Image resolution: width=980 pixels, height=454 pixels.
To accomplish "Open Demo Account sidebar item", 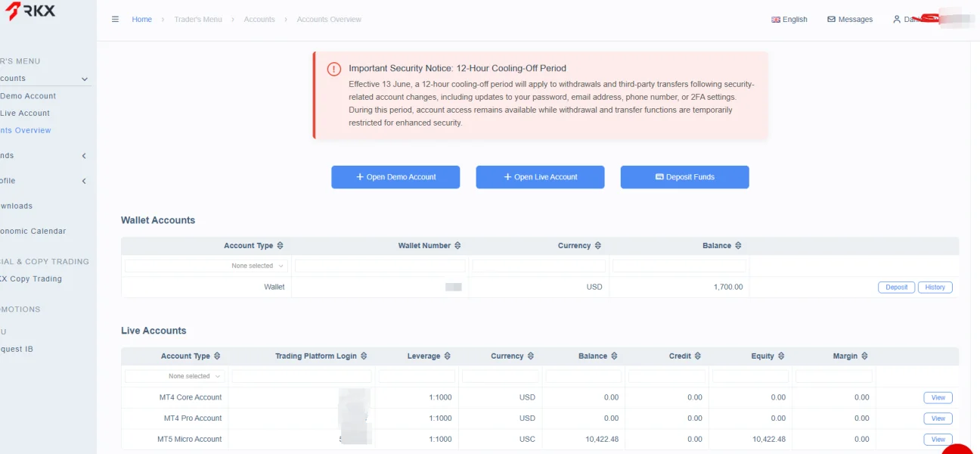I will (x=28, y=96).
